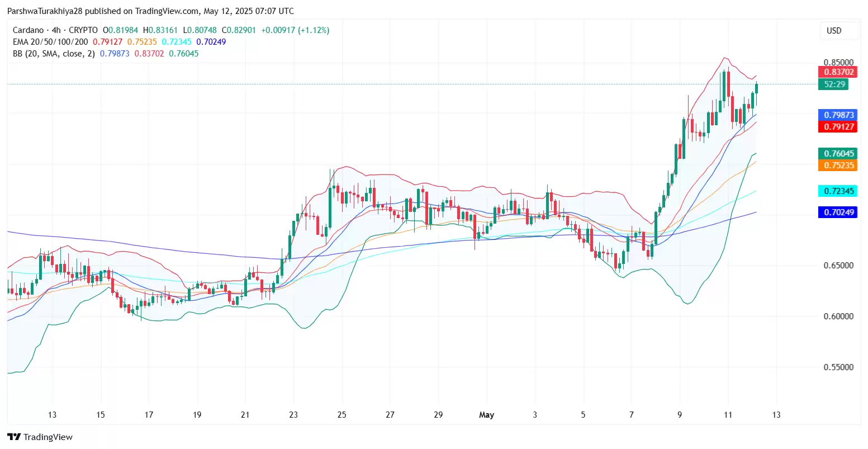868x449 pixels.
Task: Click the 0.55000 level on the price axis
Action: [838, 367]
